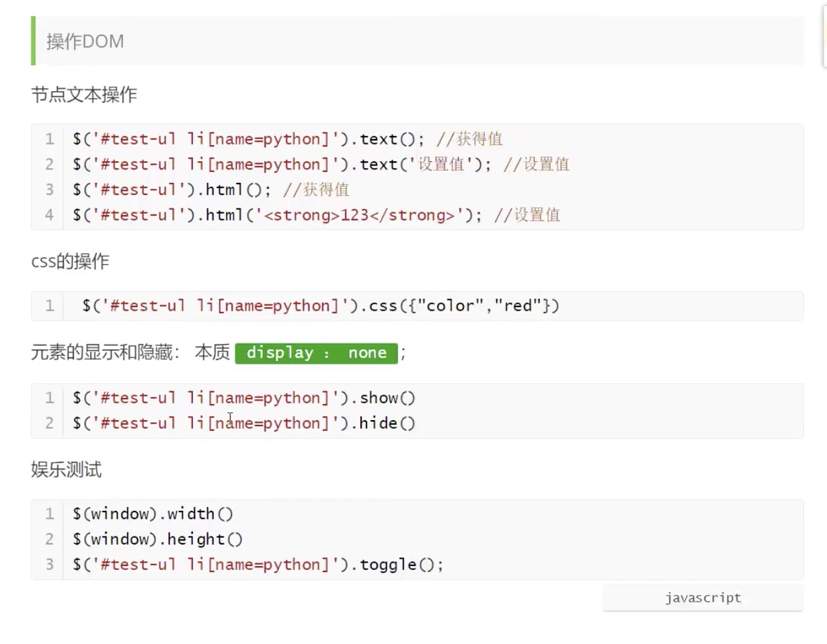Click the .css({"color","red"}) code line
Image resolution: width=827 pixels, height=644 pixels.
coord(321,306)
